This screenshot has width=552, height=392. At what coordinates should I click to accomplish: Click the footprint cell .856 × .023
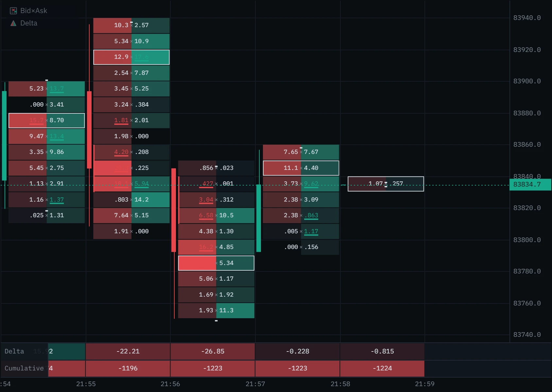pyautogui.click(x=216, y=168)
